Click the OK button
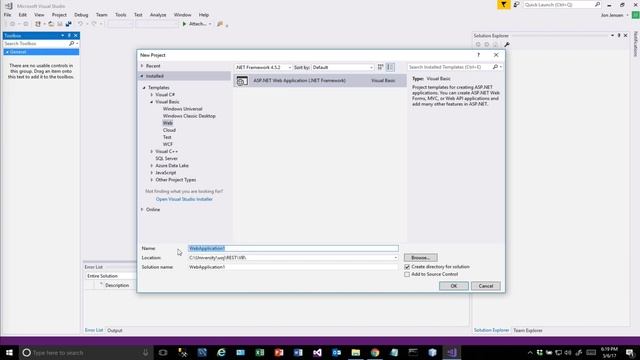Screen dimensions: 640x360 (453, 286)
